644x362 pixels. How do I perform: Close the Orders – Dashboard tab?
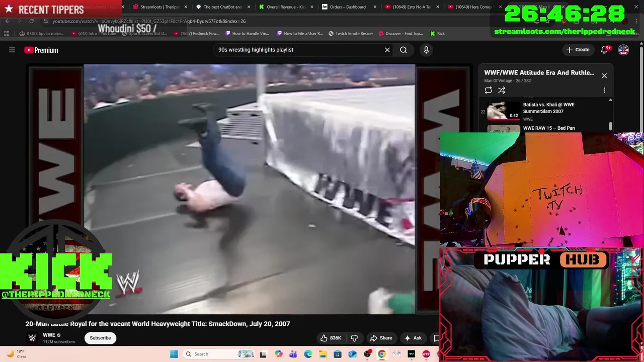click(375, 7)
